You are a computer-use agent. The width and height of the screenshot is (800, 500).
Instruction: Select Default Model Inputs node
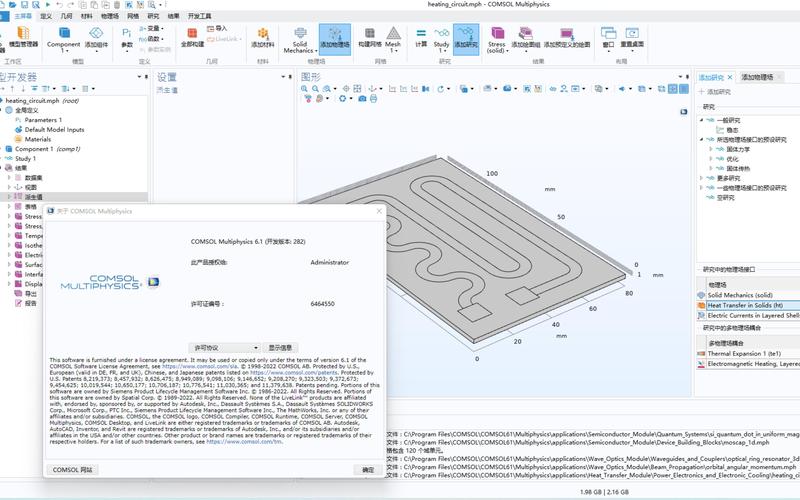(54, 130)
